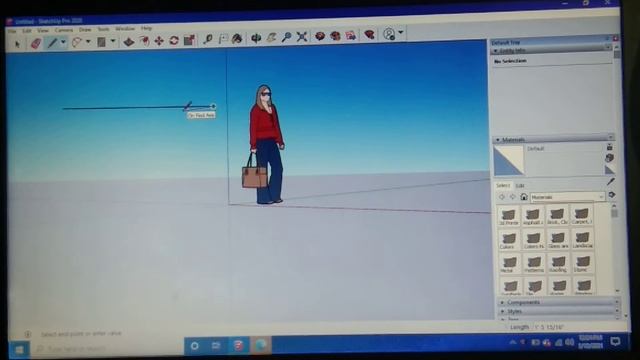Open the Tools menu

tap(103, 29)
